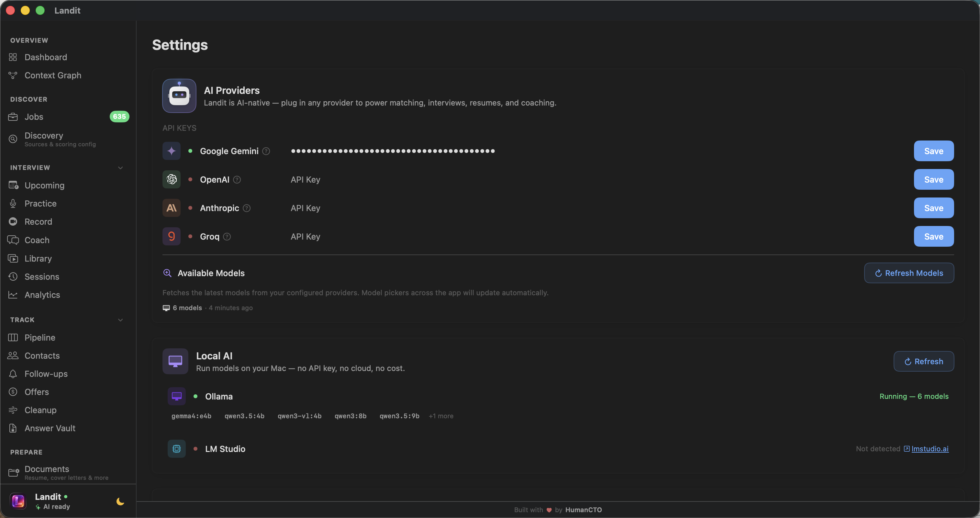980x518 pixels.
Task: Click the Record camera icon
Action: click(13, 221)
